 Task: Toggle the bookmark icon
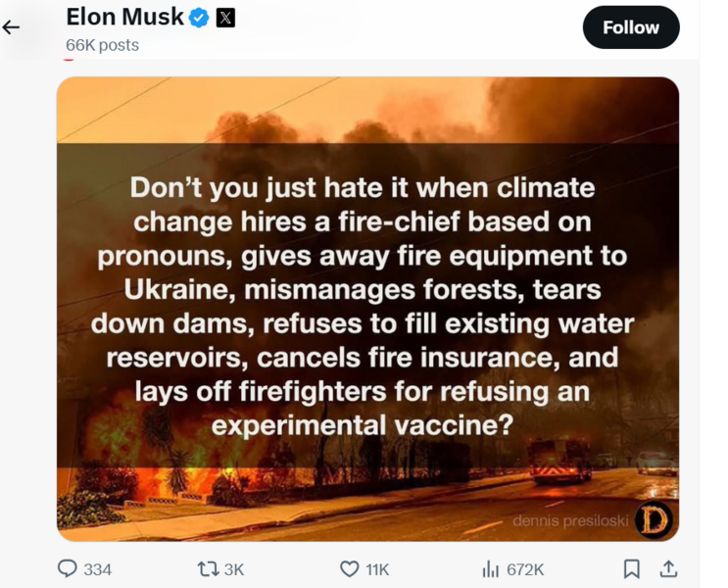pos(632,568)
